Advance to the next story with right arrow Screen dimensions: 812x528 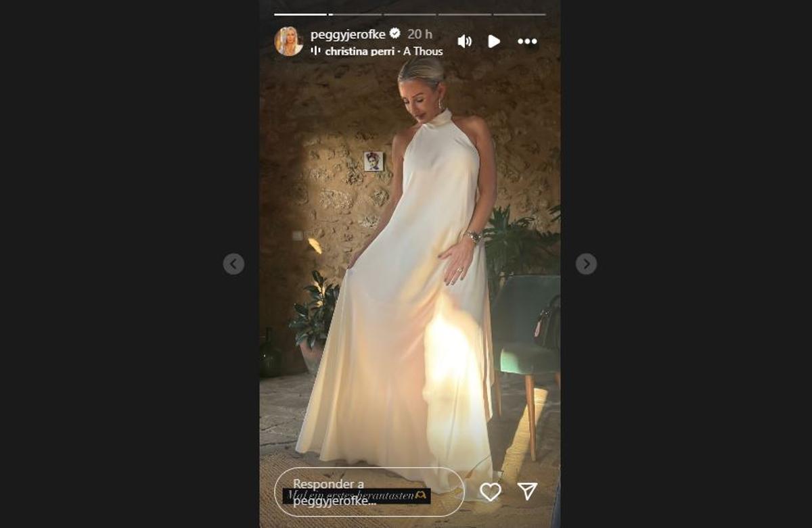point(586,264)
